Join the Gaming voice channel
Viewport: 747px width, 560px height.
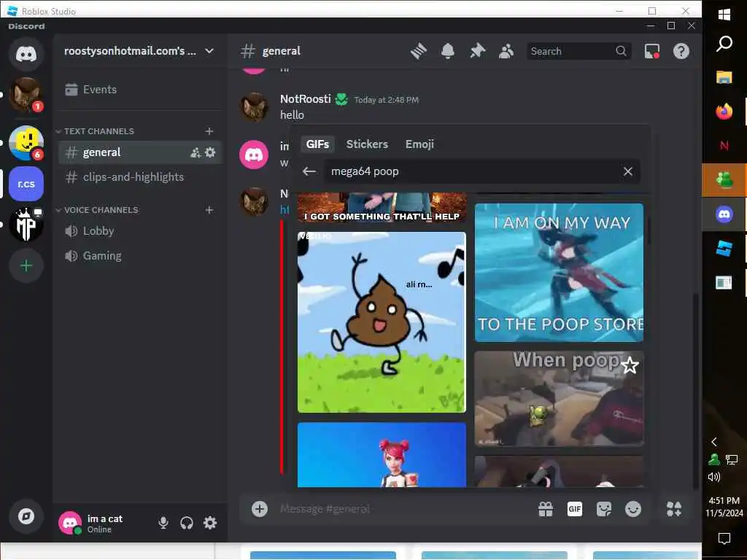pyautogui.click(x=139, y=256)
